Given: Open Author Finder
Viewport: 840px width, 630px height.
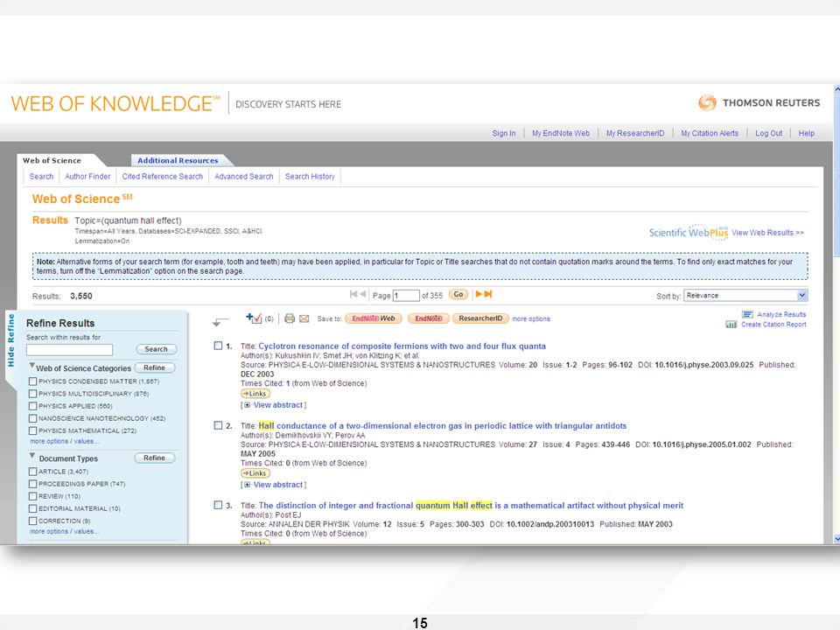Looking at the screenshot, I should [87, 176].
